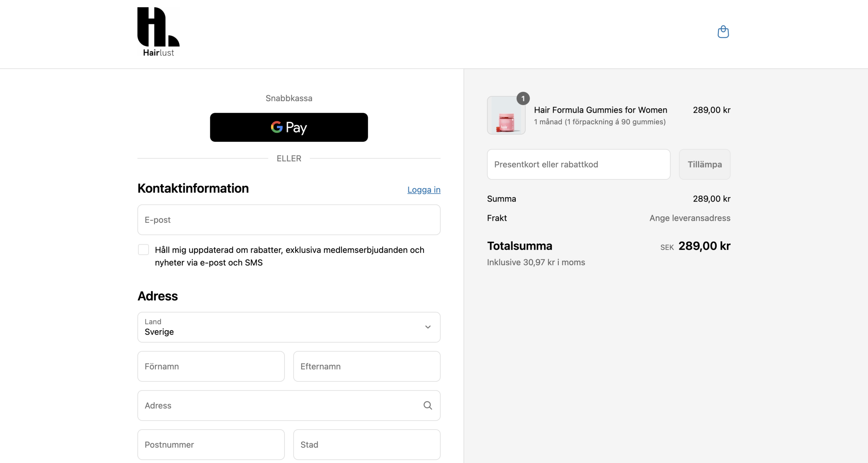The width and height of the screenshot is (868, 463).
Task: Follow the Logga in link
Action: 424,190
